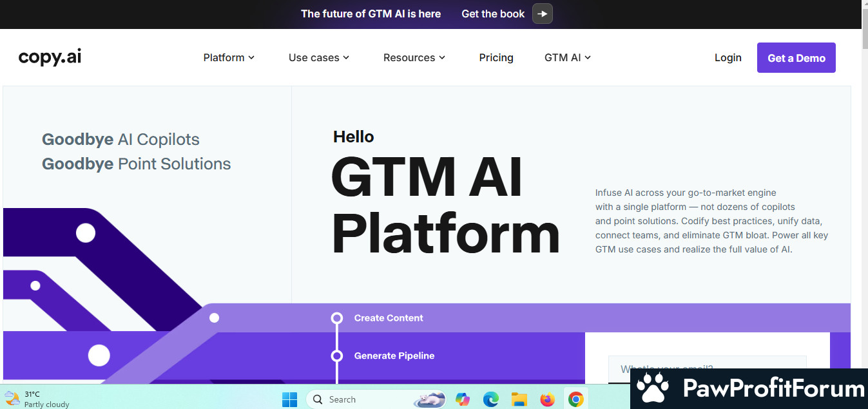Open the Windows Start menu

click(290, 399)
